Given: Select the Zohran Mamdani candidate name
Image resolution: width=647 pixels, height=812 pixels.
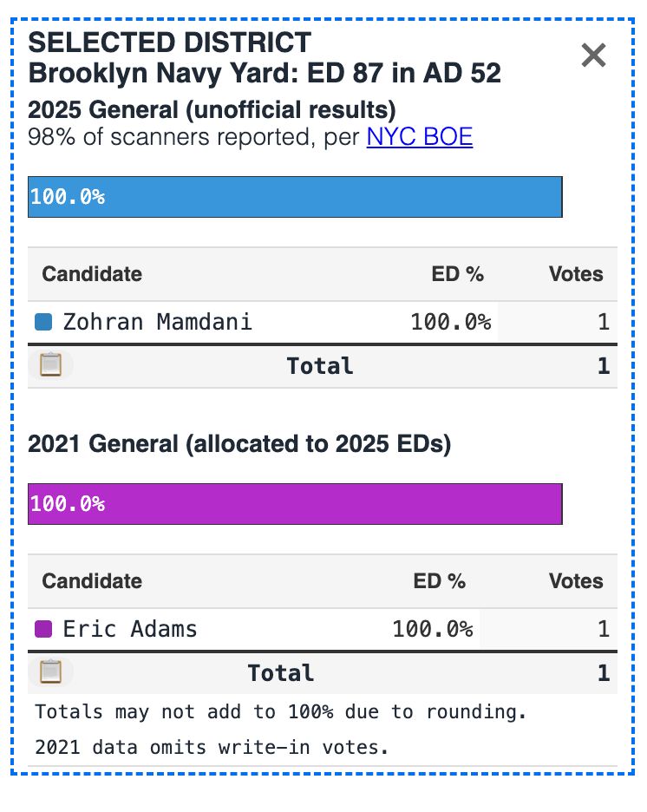Looking at the screenshot, I should [158, 322].
